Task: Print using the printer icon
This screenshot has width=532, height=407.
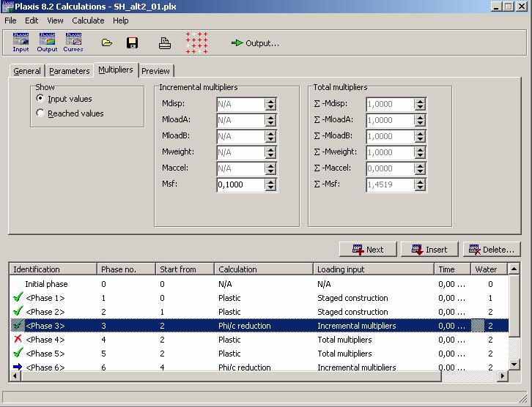Action: [x=165, y=43]
